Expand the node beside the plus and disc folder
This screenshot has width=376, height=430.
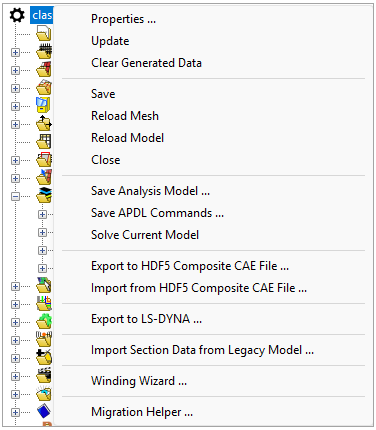pos(15,359)
